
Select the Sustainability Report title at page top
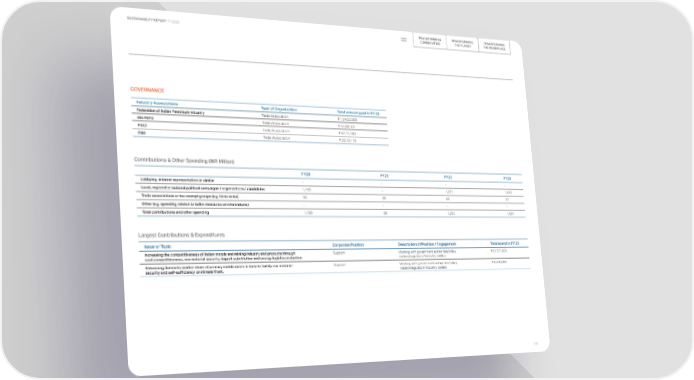[153, 20]
